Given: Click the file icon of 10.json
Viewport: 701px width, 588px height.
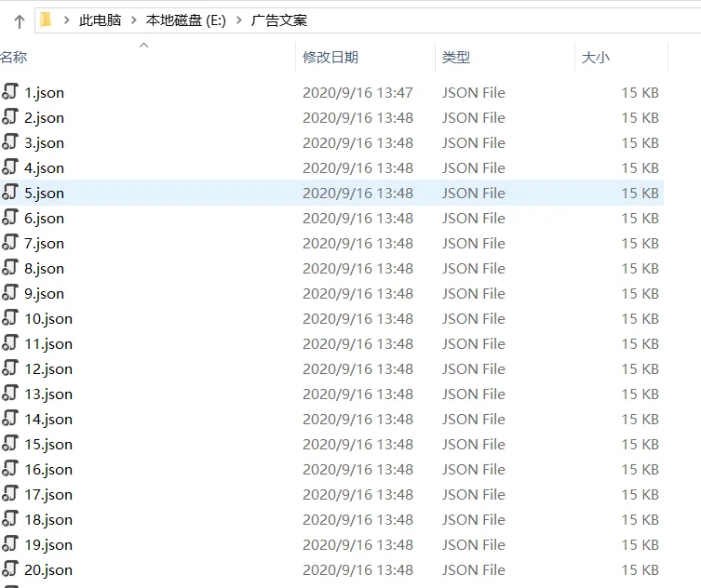Looking at the screenshot, I should coord(10,317).
